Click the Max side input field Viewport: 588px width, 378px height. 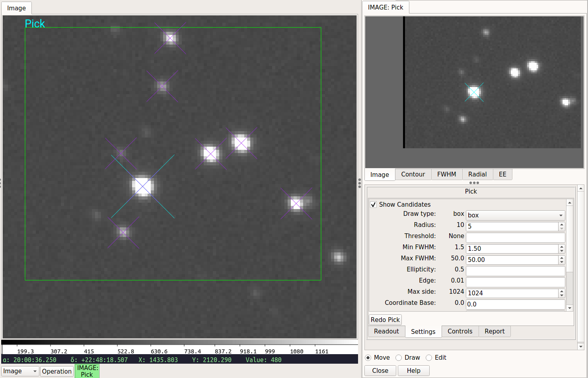[512, 293]
